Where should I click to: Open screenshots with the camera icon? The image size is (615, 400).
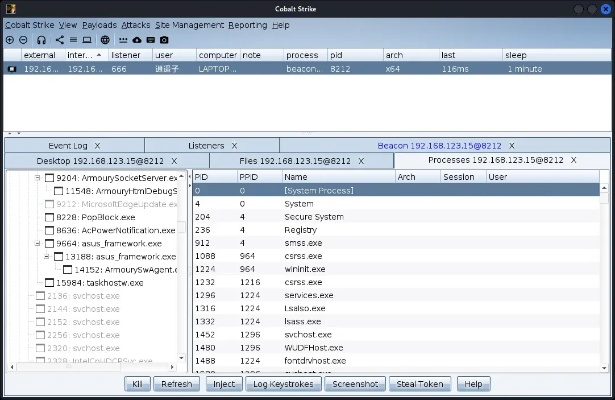164,39
